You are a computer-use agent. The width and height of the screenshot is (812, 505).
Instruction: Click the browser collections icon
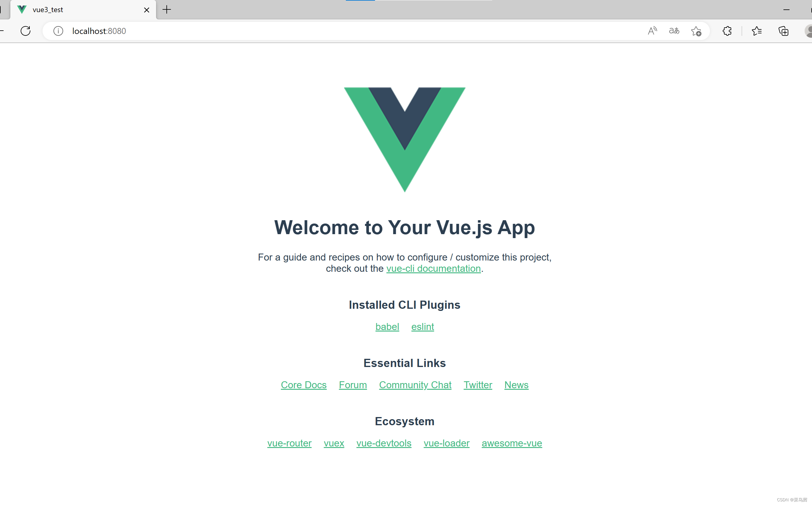(x=784, y=31)
